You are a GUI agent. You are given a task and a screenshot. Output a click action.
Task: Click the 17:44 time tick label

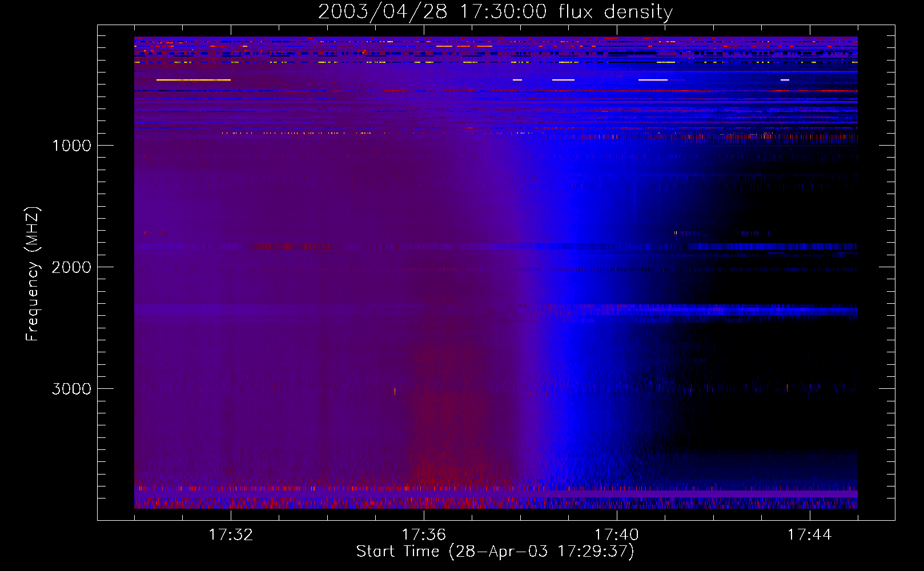(x=809, y=535)
